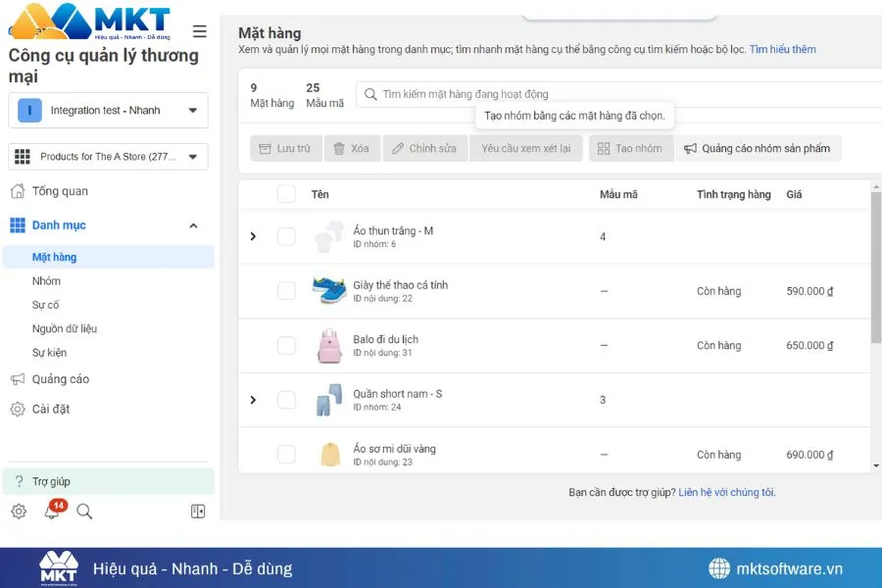Check the row for Giày thể thao cá tính
882x588 pixels.
pyautogui.click(x=286, y=291)
